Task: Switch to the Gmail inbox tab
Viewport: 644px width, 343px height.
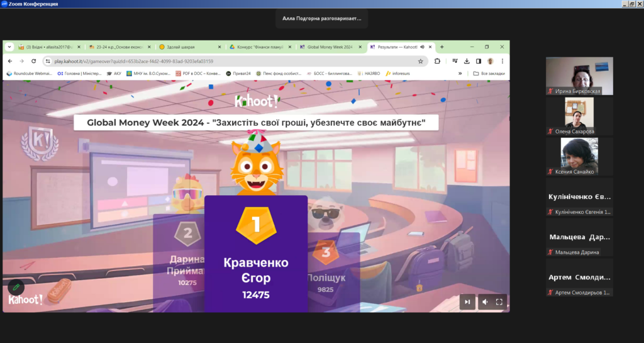Action: tap(49, 47)
